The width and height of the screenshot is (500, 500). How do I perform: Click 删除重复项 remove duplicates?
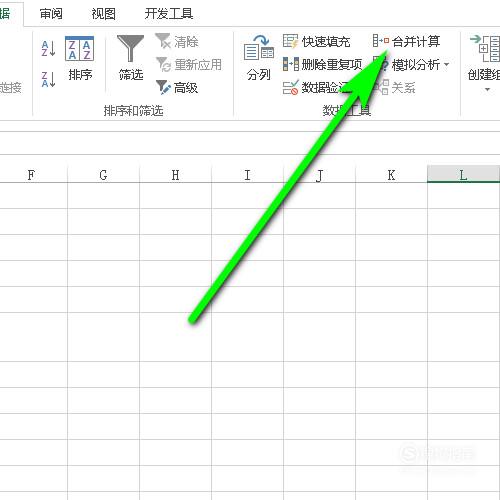coord(322,64)
